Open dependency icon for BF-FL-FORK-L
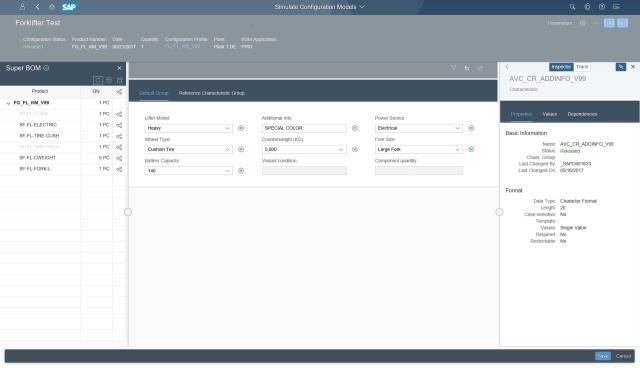Viewport: 640px width, 368px height. click(x=119, y=169)
